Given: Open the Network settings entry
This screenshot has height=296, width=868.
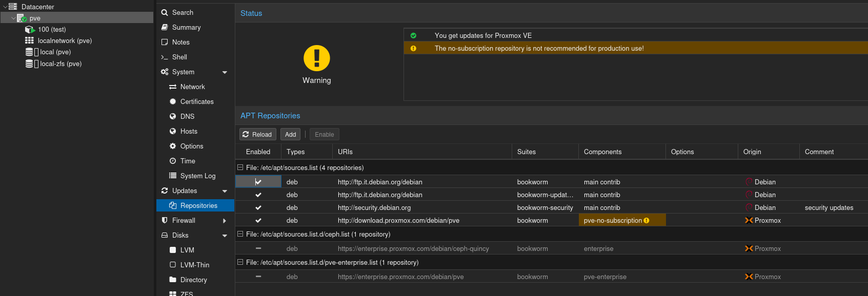Looking at the screenshot, I should [x=195, y=87].
